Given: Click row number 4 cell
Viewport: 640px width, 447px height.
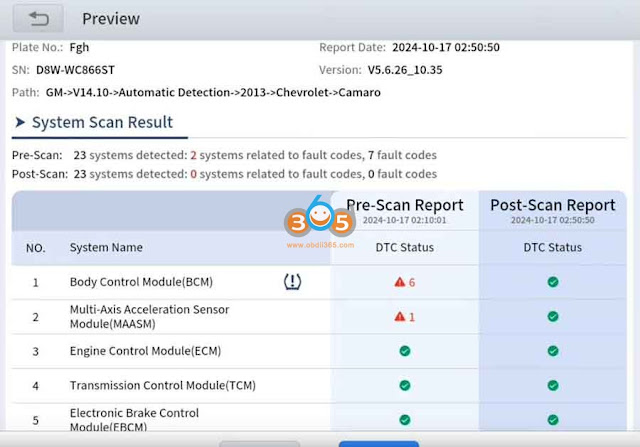Looking at the screenshot, I should [36, 386].
